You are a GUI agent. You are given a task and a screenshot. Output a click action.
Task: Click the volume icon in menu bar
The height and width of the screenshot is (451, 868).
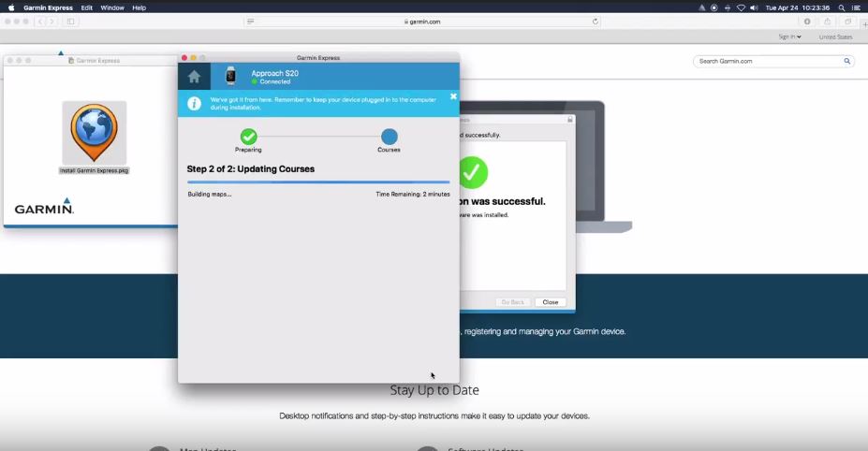coord(754,7)
